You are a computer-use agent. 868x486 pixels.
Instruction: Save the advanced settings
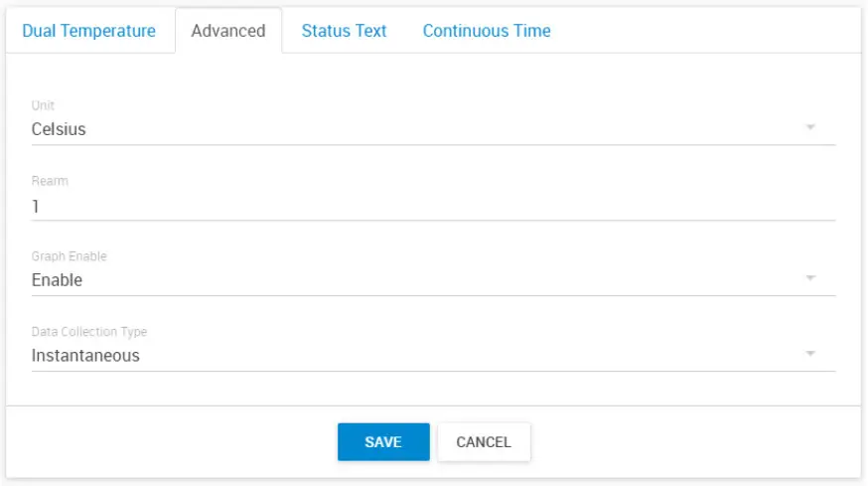(382, 442)
